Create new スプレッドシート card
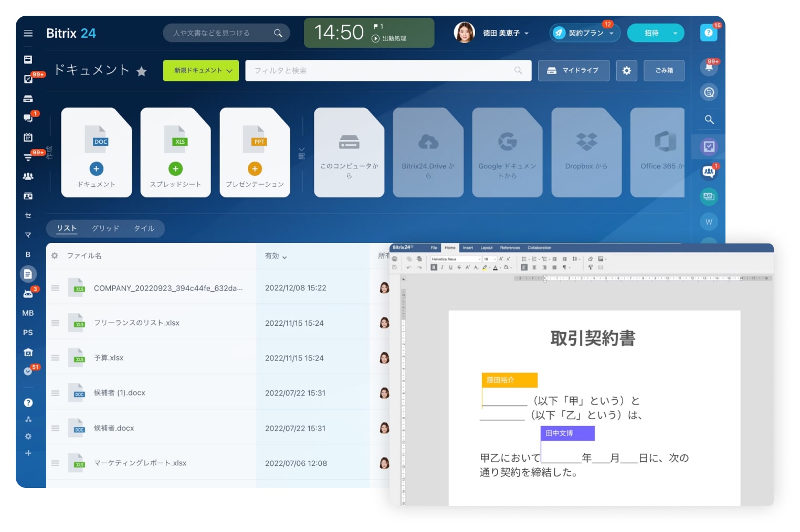800x532 pixels. click(175, 153)
